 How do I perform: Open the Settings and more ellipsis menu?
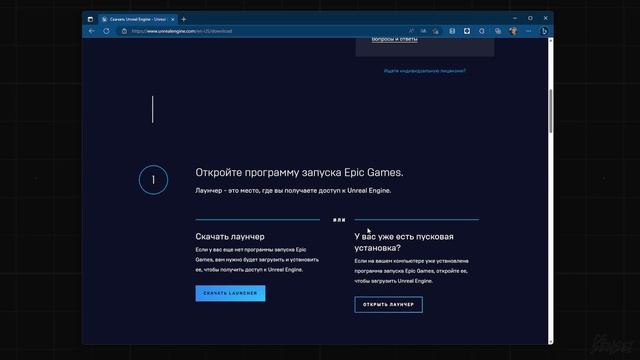[x=529, y=31]
